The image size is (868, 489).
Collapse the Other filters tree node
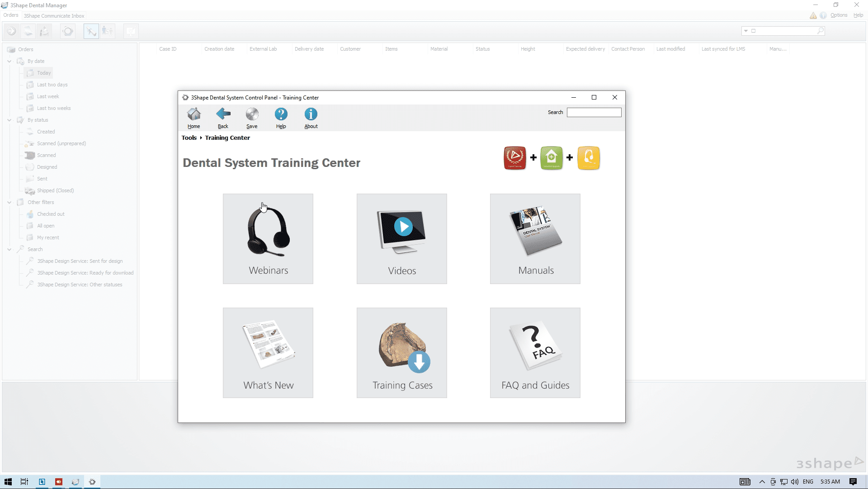pos(9,202)
